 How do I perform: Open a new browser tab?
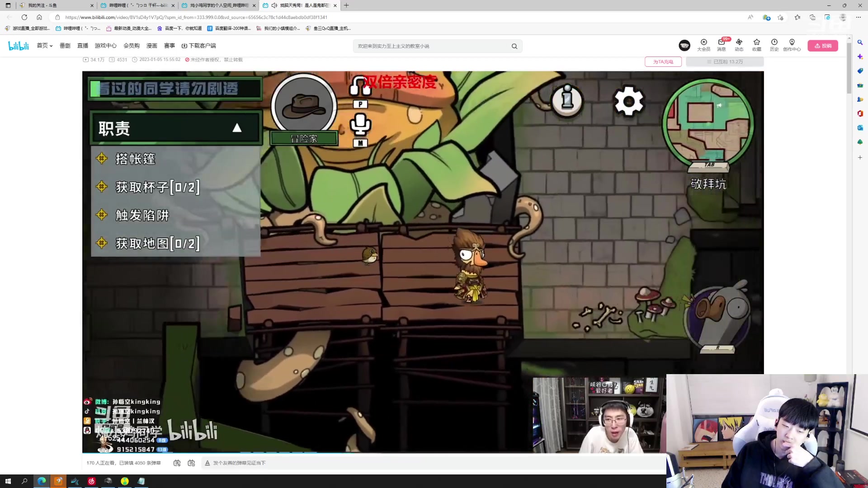pos(346,5)
